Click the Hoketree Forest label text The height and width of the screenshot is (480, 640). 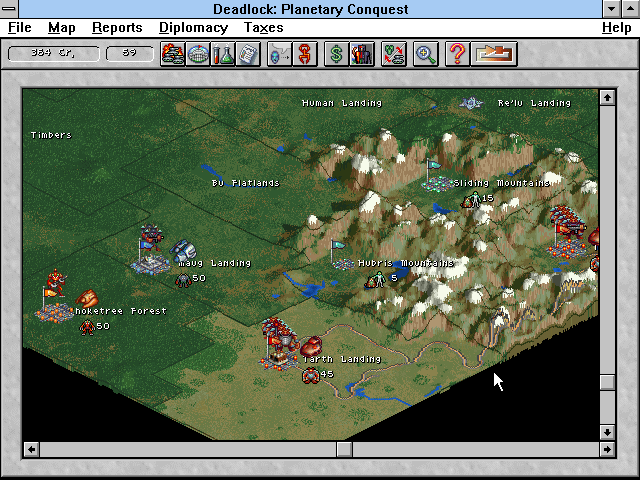tap(121, 311)
